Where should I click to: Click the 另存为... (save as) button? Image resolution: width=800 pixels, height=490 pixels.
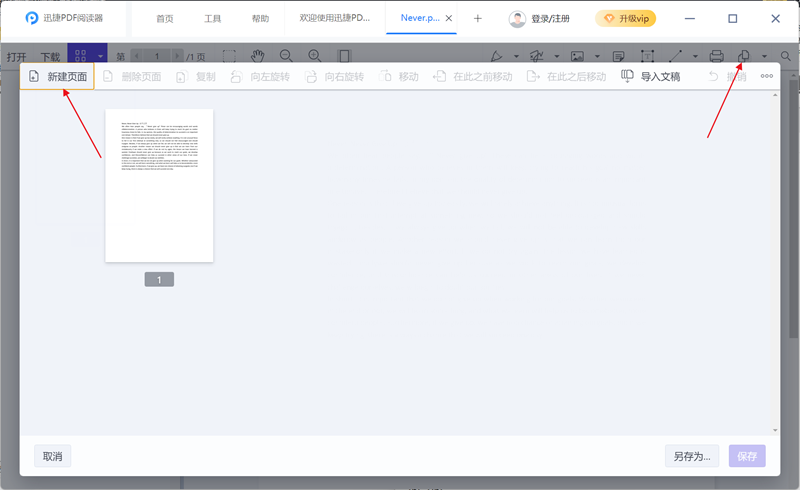click(692, 456)
